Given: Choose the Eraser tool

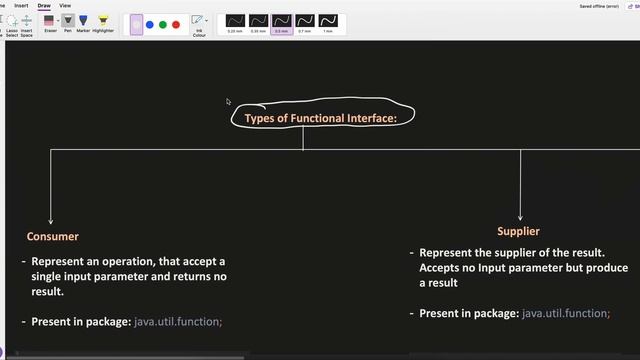Looking at the screenshot, I should (50, 24).
